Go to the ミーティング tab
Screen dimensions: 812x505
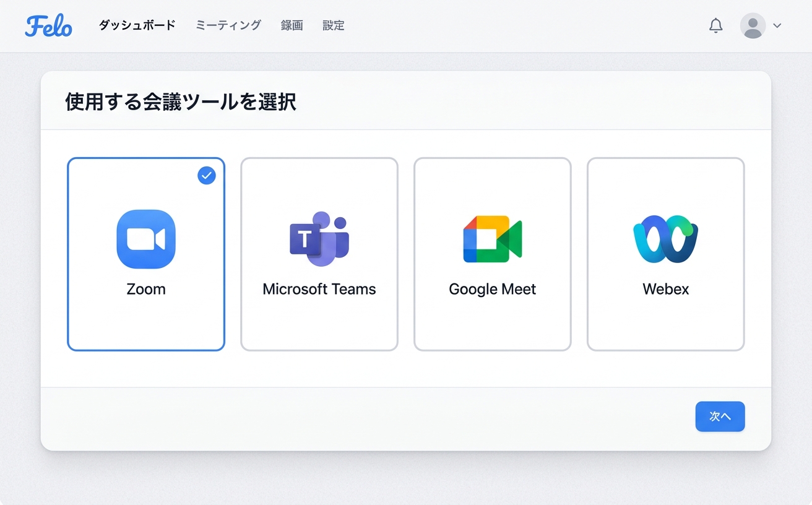pyautogui.click(x=228, y=25)
